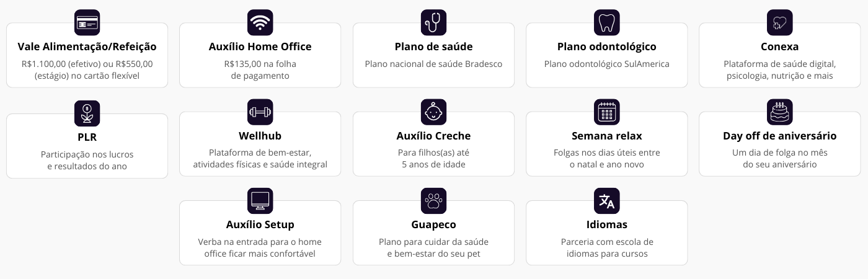
Task: Click the Day off de aniversário heading
Action: pyautogui.click(x=779, y=136)
